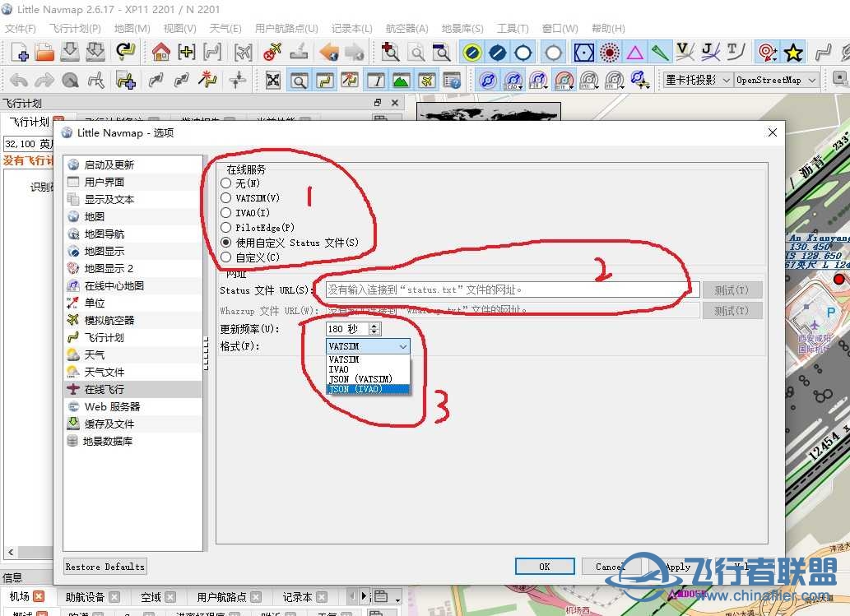This screenshot has height=616, width=850.
Task: Toggle the green mountain elevation profile window icon
Action: point(401,81)
